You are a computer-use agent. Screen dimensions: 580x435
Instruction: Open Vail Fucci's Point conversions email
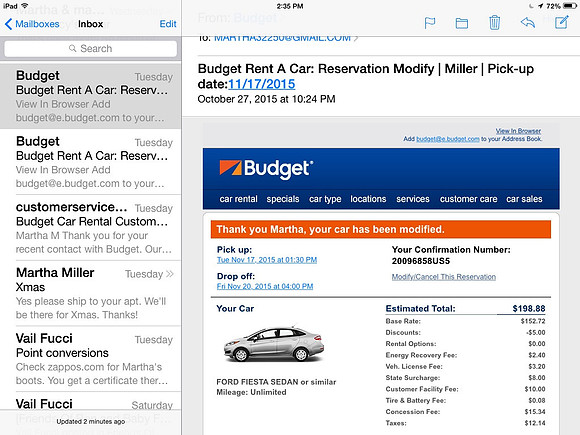(91, 359)
